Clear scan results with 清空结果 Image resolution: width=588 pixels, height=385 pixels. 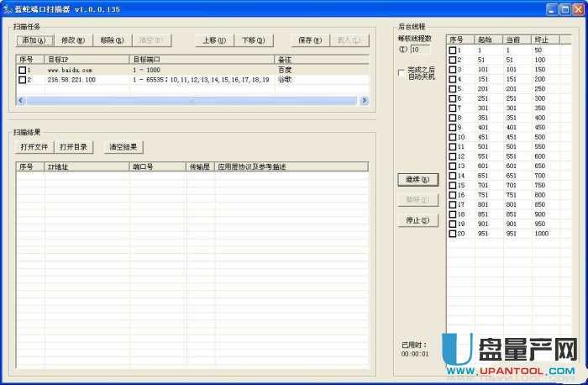tap(123, 147)
